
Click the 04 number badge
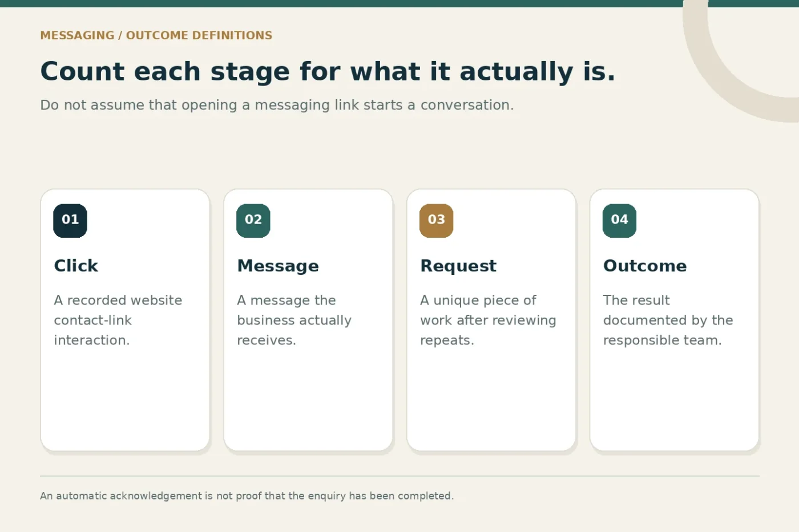620,220
